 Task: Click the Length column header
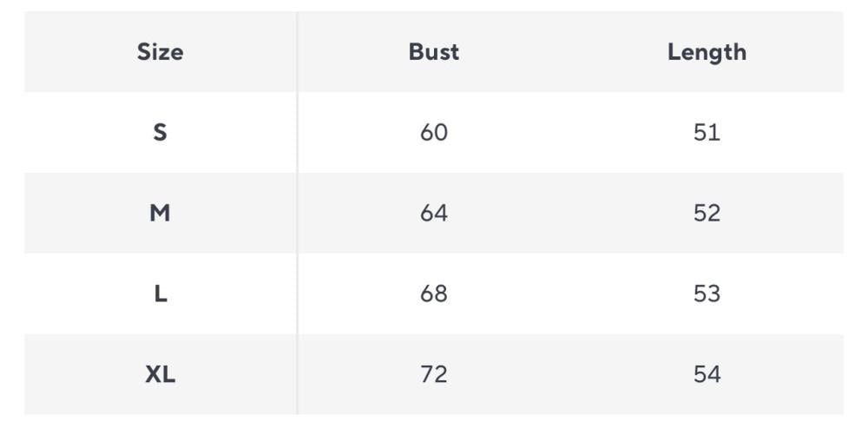[x=707, y=52]
